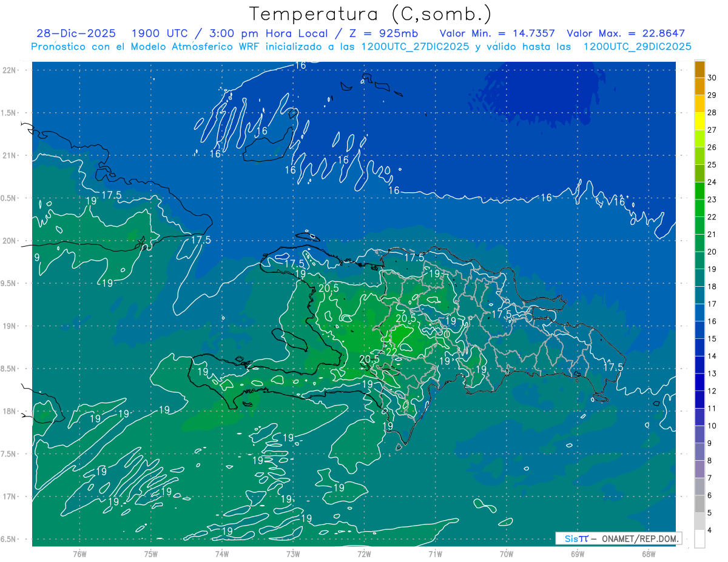Click legend value label 23

click(x=712, y=199)
